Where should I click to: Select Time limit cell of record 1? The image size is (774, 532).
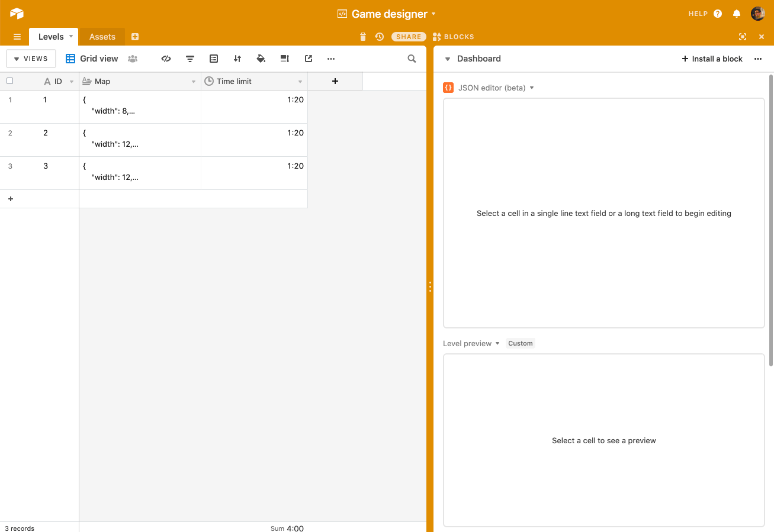[x=255, y=107]
